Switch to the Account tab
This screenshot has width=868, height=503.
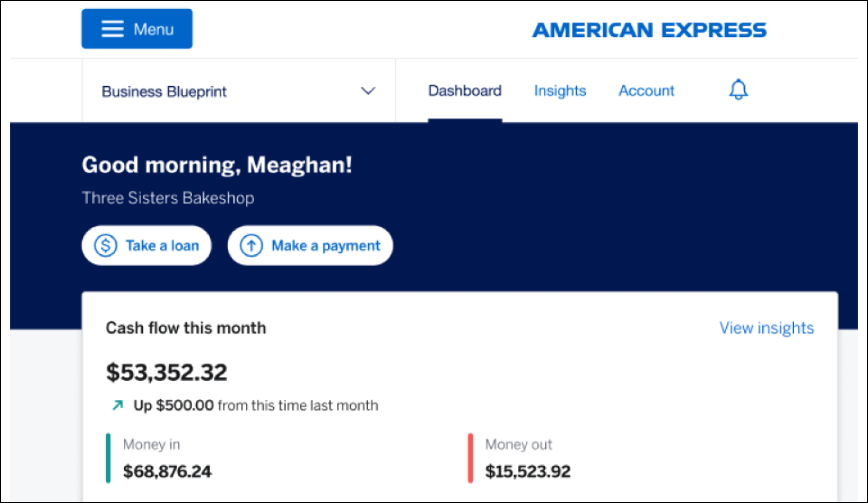pyautogui.click(x=646, y=91)
